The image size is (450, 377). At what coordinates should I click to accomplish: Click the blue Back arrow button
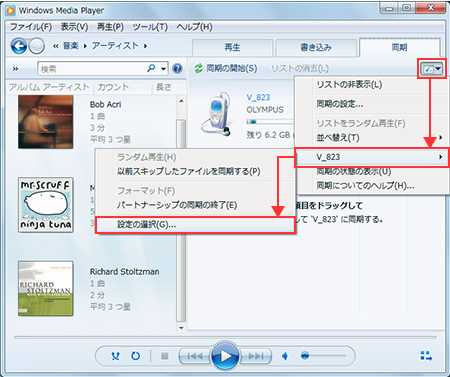click(x=19, y=46)
